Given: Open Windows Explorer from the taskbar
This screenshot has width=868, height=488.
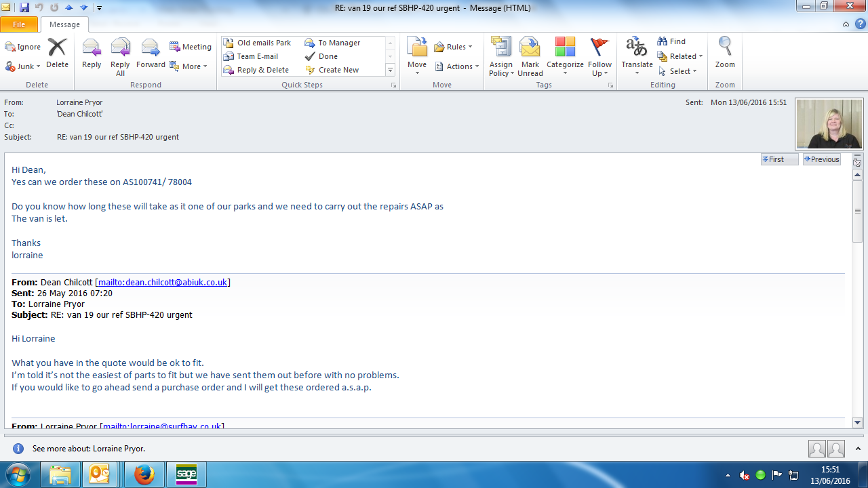Looking at the screenshot, I should tap(60, 474).
